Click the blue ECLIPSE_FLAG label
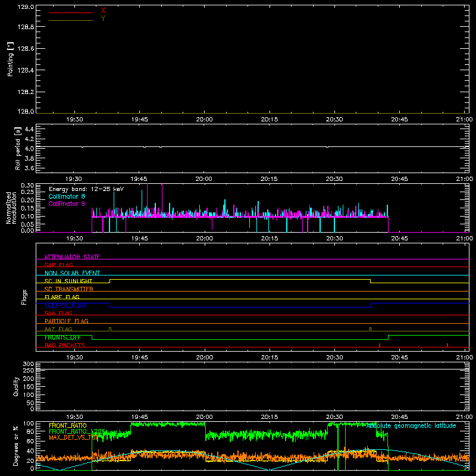Screen dimensions: 476x476 click(65, 305)
